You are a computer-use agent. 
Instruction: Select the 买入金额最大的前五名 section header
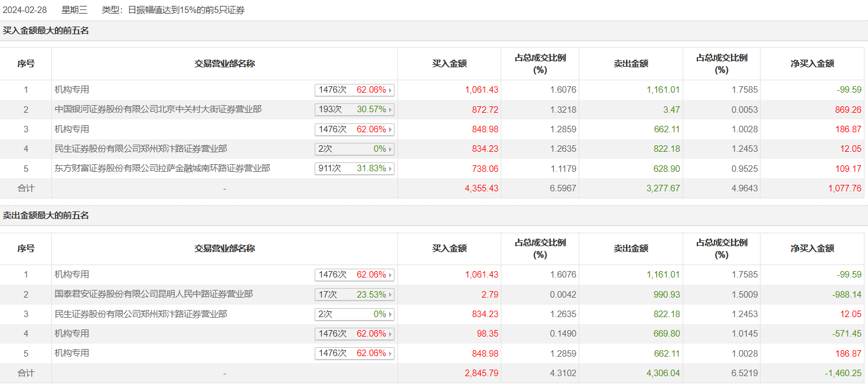coord(46,31)
